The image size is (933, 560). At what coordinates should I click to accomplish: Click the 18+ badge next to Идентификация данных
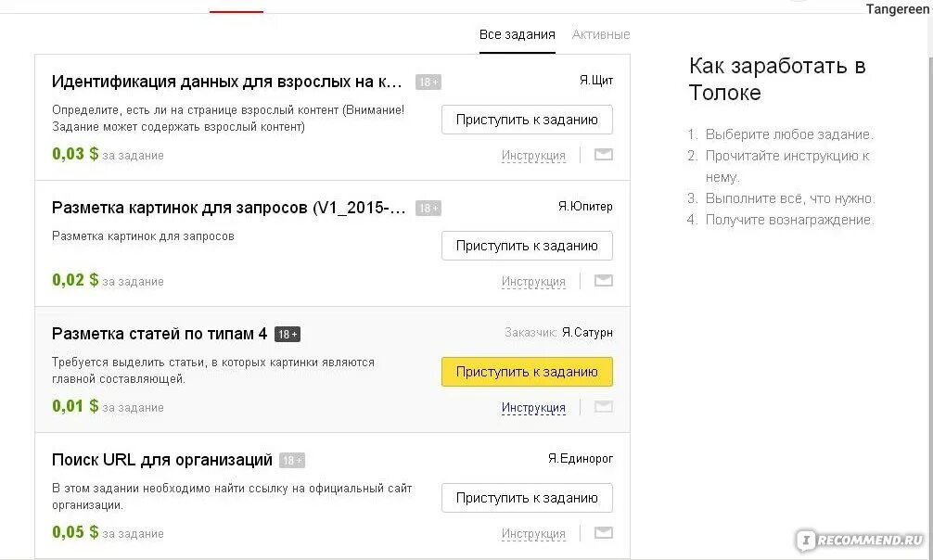click(428, 83)
